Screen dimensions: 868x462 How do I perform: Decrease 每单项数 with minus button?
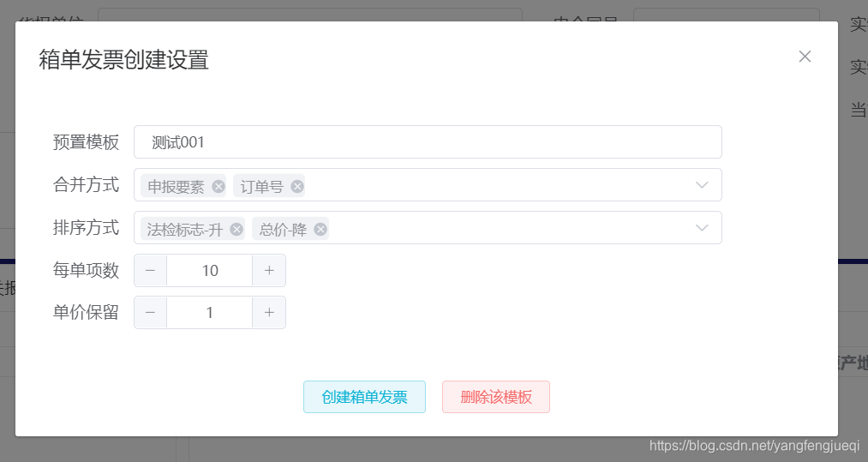click(x=151, y=270)
